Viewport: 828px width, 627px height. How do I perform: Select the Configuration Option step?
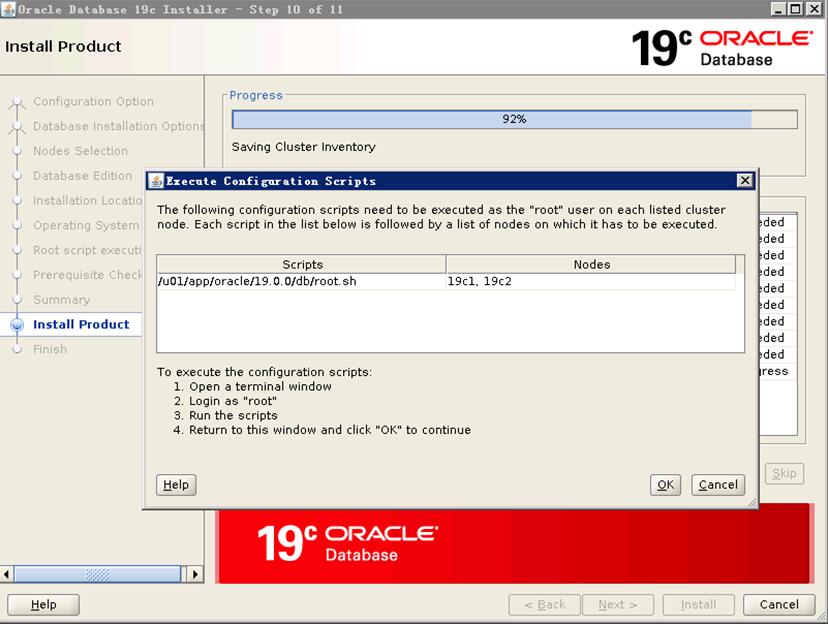93,101
